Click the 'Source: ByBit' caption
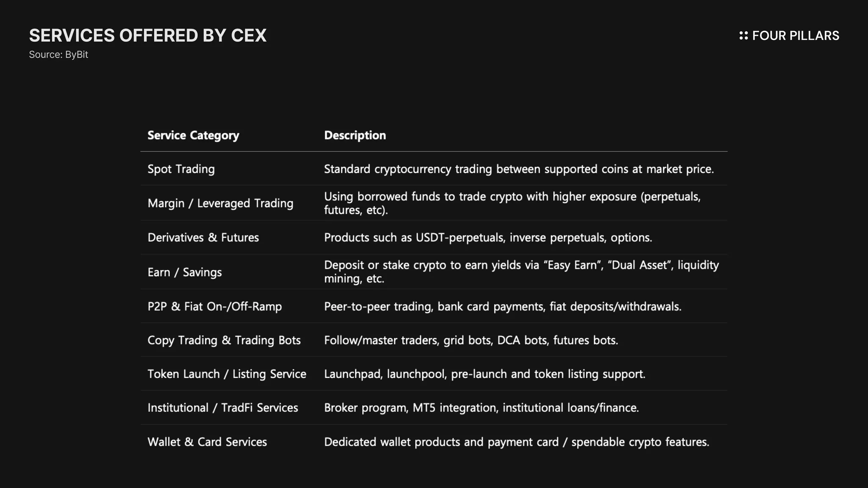The image size is (868, 488). click(x=58, y=55)
